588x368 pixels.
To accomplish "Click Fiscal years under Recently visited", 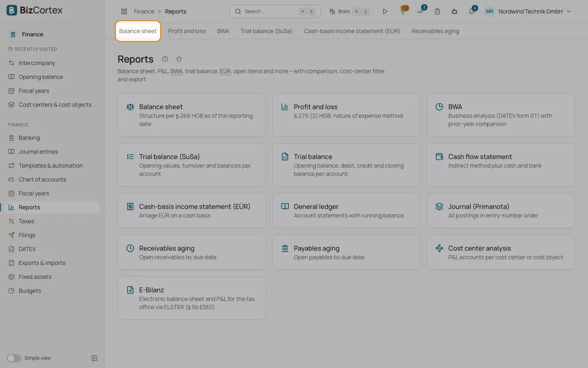I will coord(52,91).
